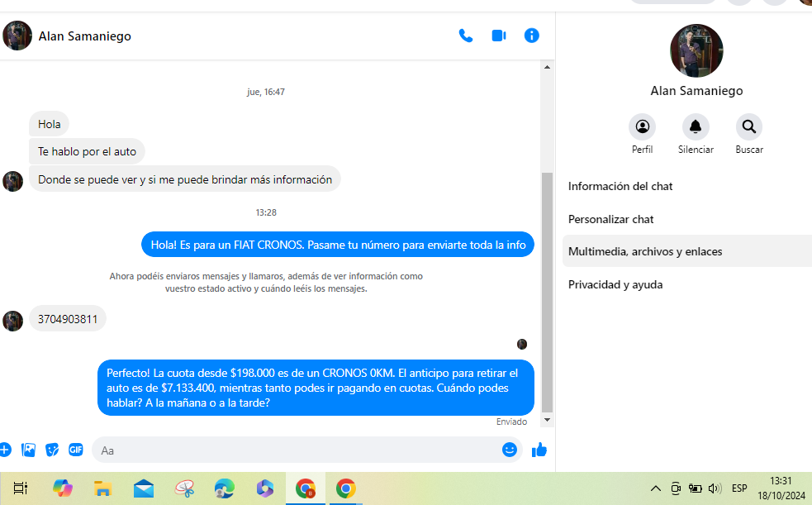Open Snipping Tool from taskbar
812x505 pixels.
click(x=184, y=488)
